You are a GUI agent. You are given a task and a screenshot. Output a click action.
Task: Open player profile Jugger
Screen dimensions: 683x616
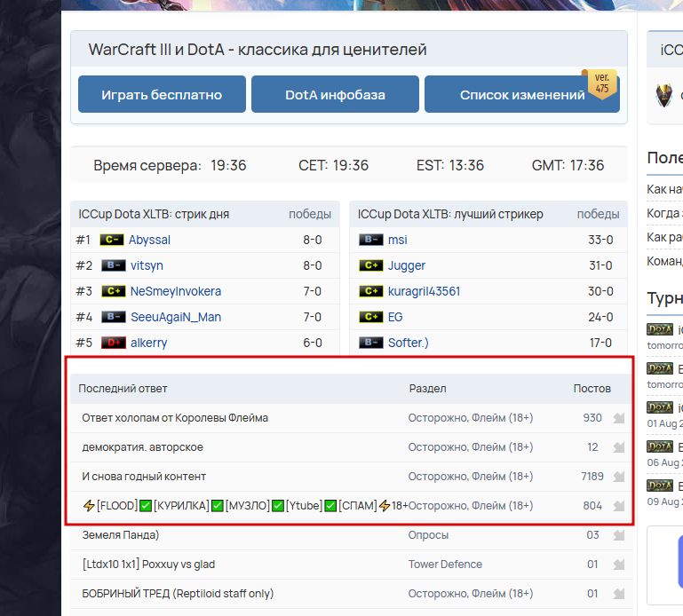tap(407, 265)
